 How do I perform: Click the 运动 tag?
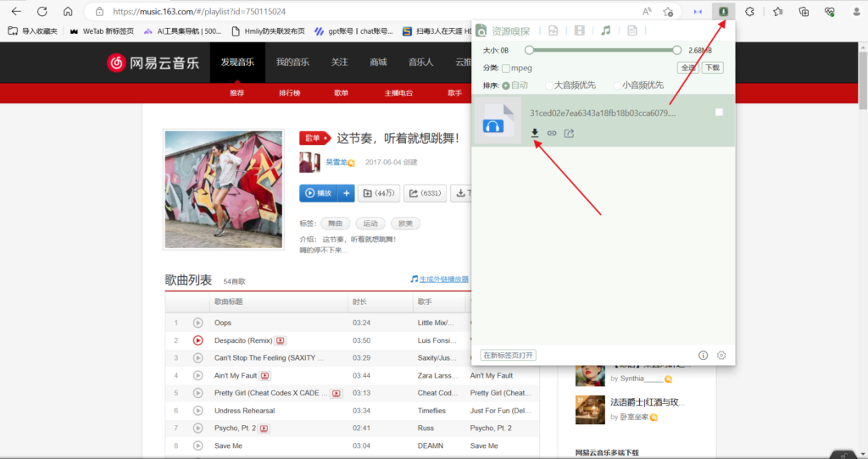[x=370, y=224]
